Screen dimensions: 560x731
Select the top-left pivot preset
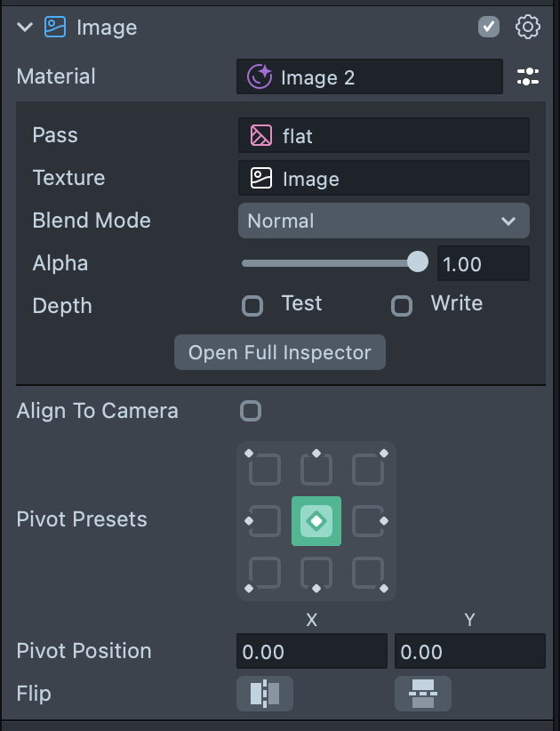click(x=265, y=469)
